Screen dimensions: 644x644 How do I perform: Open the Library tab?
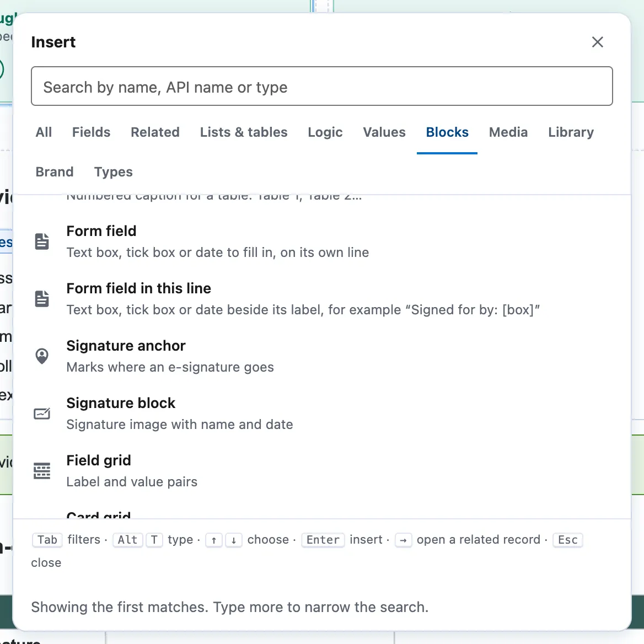[571, 132]
